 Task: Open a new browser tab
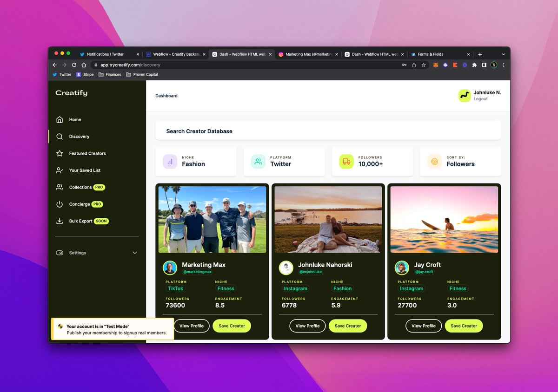pos(480,54)
